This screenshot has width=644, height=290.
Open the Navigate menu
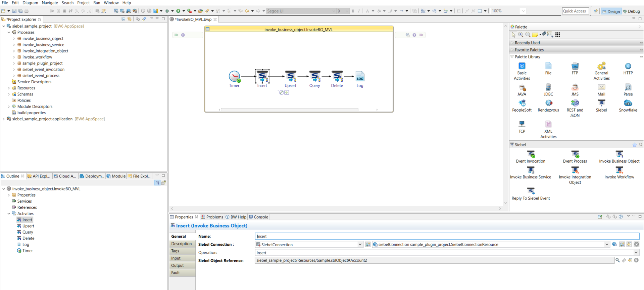[x=50, y=3]
